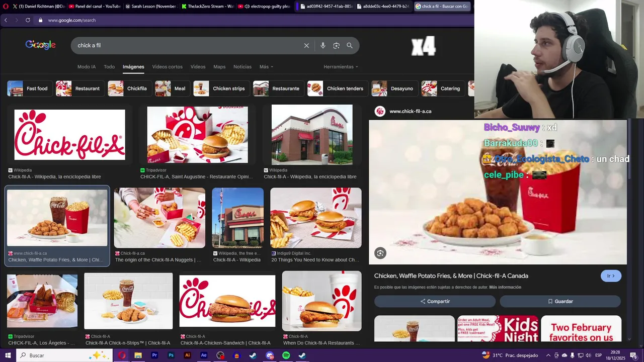
Task: Open the weather widget showing 31°C
Action: click(x=510, y=355)
